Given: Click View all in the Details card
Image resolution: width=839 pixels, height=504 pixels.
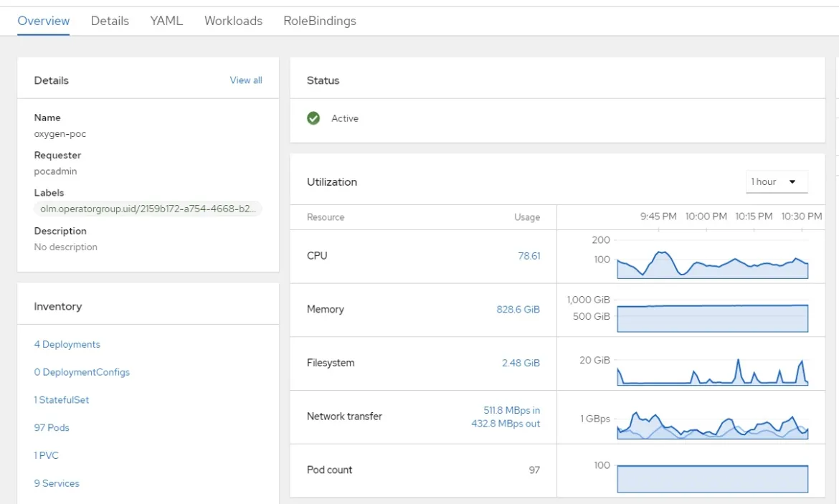Looking at the screenshot, I should tap(246, 80).
